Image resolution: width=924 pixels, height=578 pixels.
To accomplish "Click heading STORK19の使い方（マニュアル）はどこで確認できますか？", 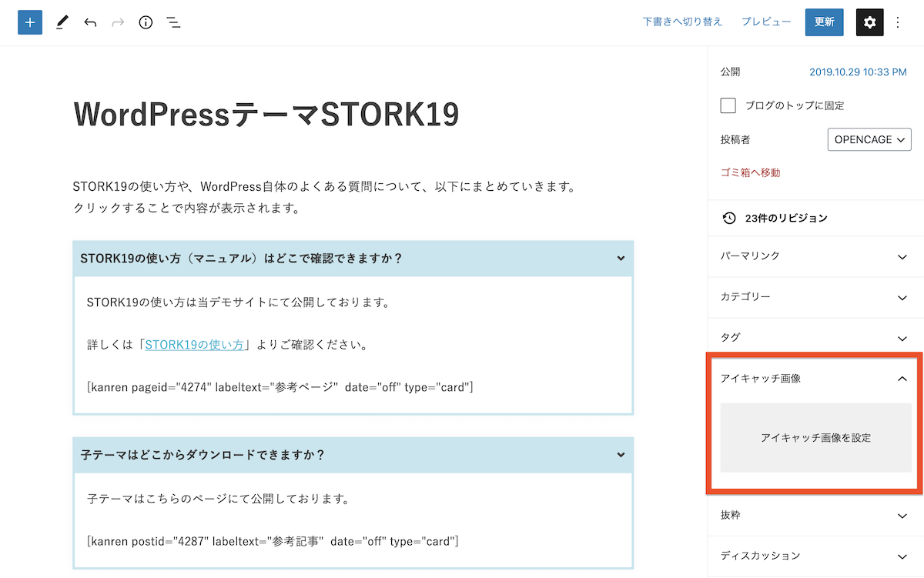I will click(x=242, y=259).
